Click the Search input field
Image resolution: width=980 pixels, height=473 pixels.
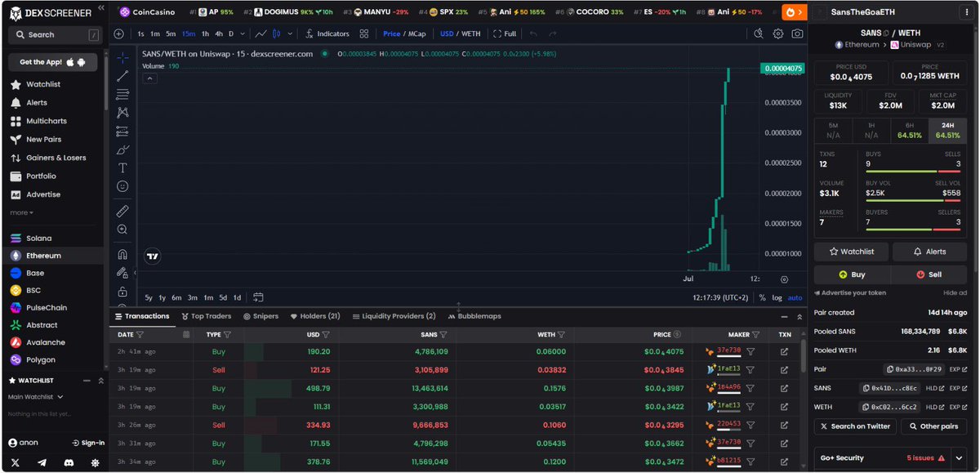coord(54,35)
